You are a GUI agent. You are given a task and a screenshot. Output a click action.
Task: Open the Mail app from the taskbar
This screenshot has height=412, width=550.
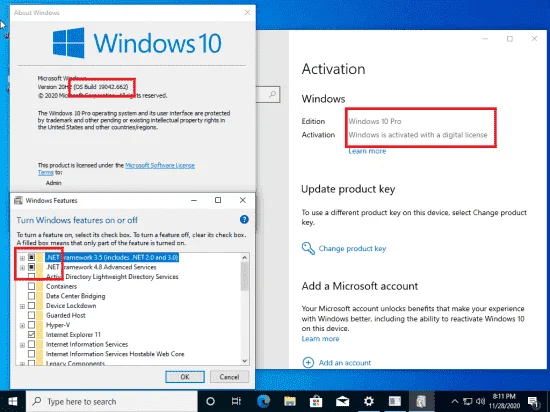pos(342,401)
